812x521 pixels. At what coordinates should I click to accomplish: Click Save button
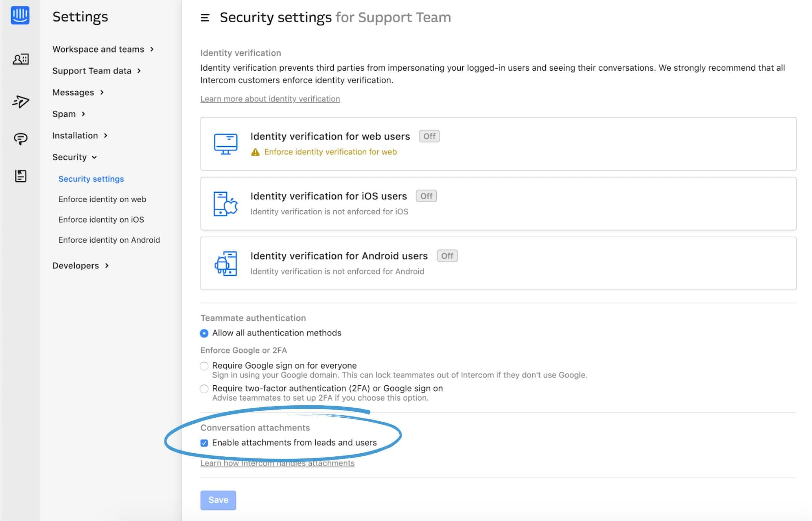pyautogui.click(x=218, y=500)
